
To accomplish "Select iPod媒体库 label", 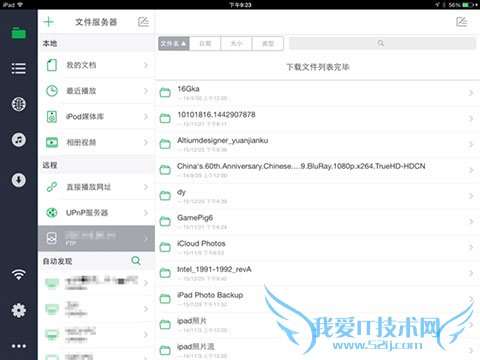I will tap(85, 116).
